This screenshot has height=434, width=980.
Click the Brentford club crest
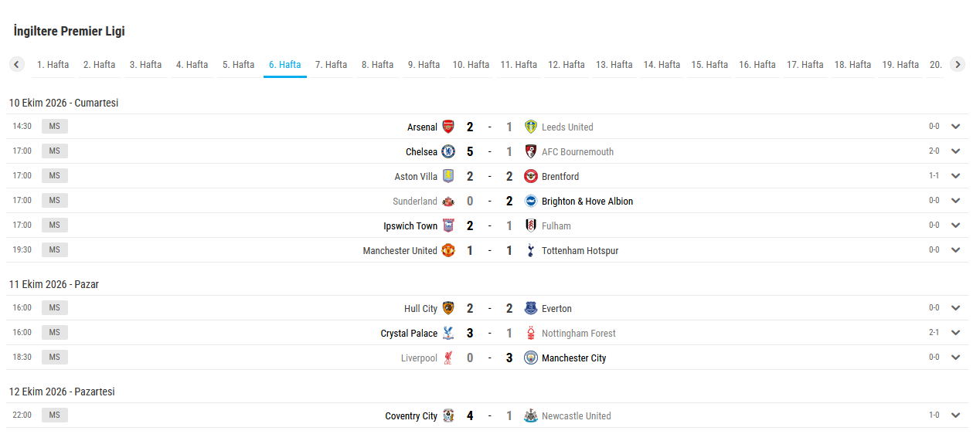tap(530, 176)
